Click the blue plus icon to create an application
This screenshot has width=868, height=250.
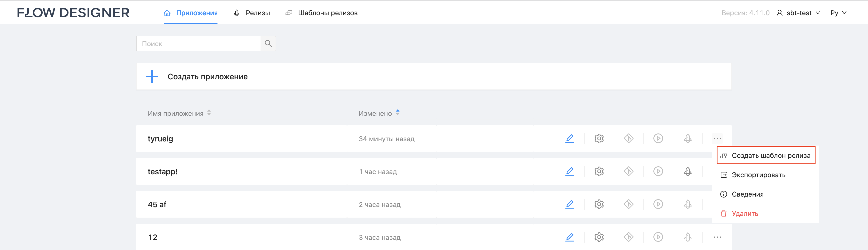point(152,76)
